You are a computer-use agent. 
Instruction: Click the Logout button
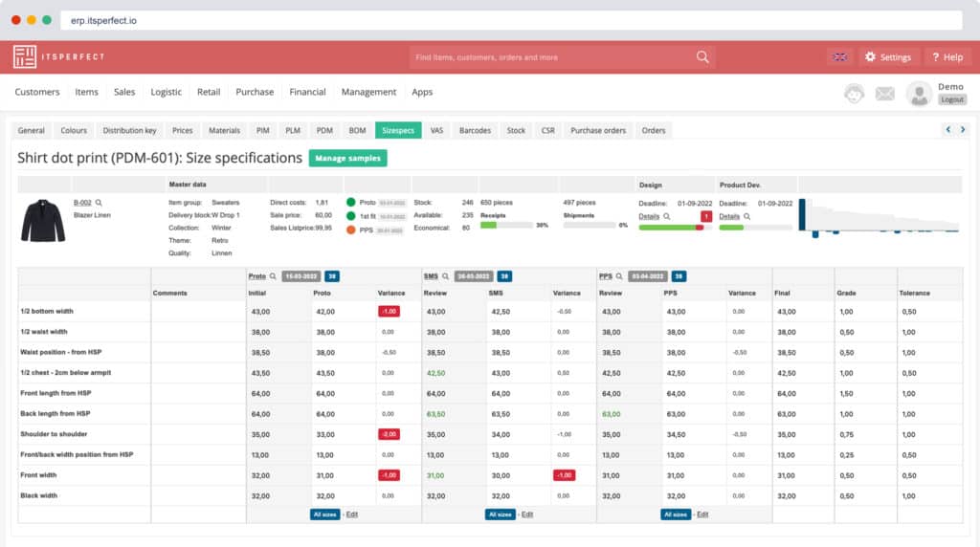(952, 99)
